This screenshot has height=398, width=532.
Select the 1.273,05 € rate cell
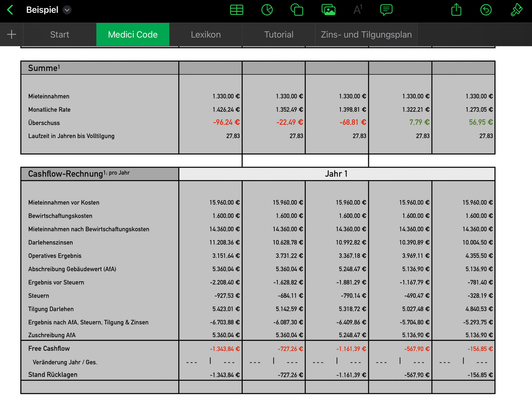(479, 110)
